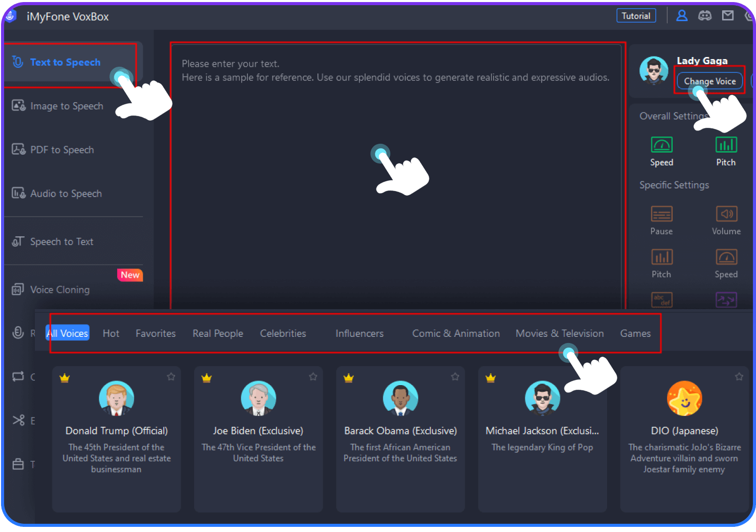Open the Influencers tab

click(x=360, y=333)
